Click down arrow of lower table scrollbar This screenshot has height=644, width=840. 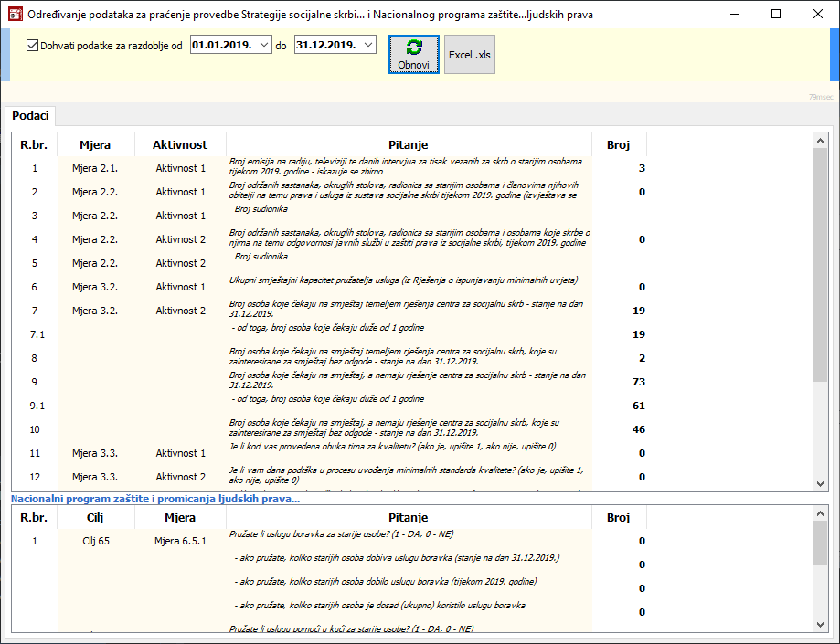(820, 623)
